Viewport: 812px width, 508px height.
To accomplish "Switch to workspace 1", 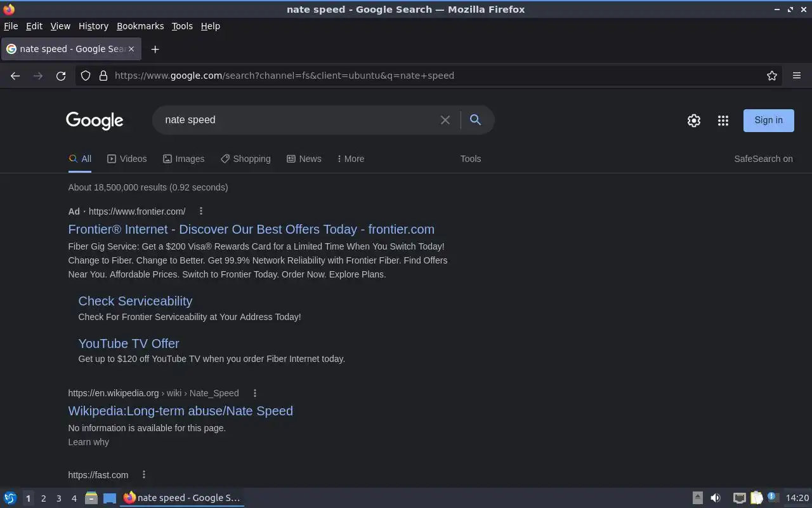I will [x=28, y=498].
